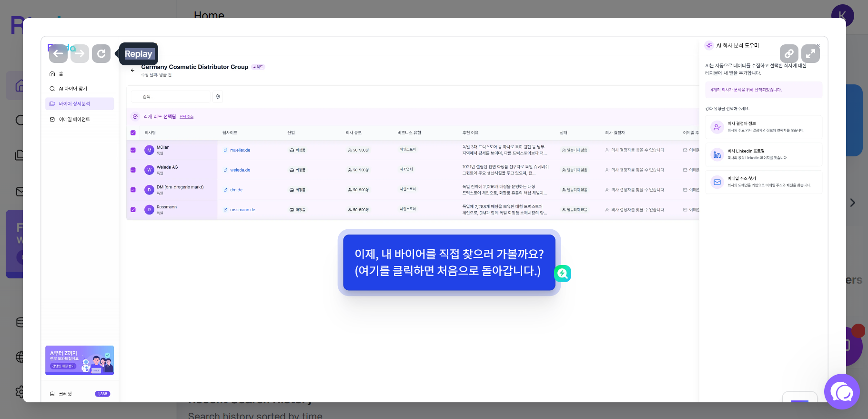Open the dm.de website link
Image resolution: width=868 pixels, height=419 pixels.
point(236,190)
